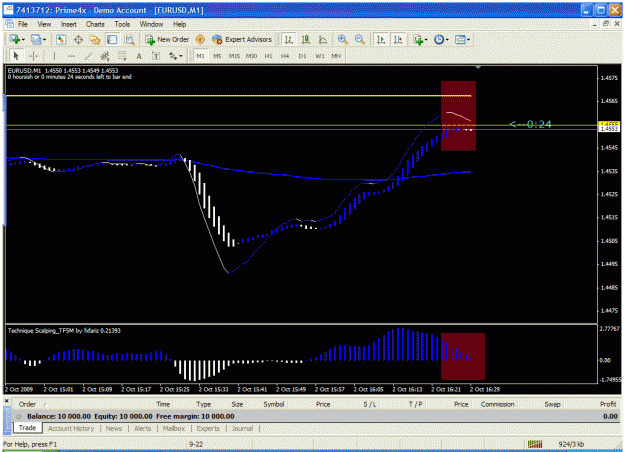
Task: Click the Expert Advisors button
Action: coord(242,39)
